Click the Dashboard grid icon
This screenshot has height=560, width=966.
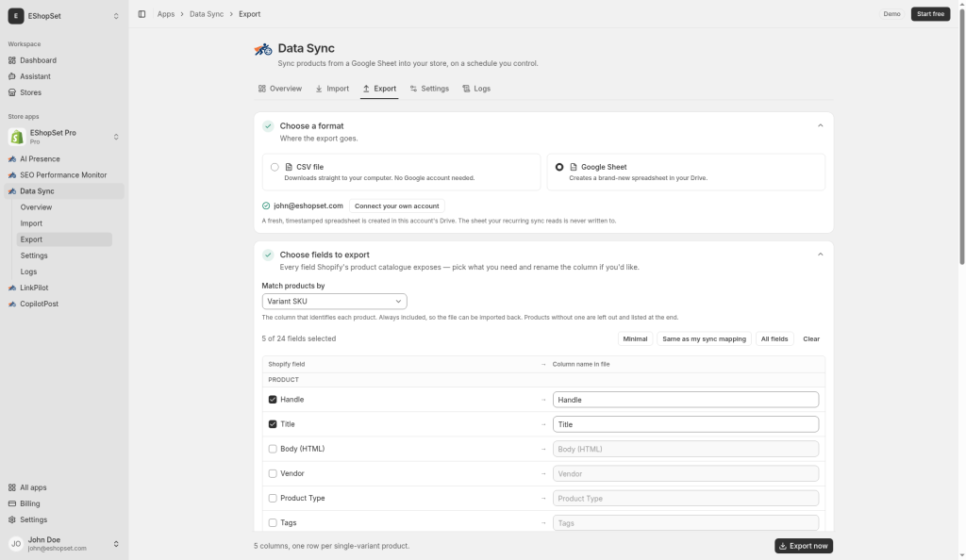[11, 60]
